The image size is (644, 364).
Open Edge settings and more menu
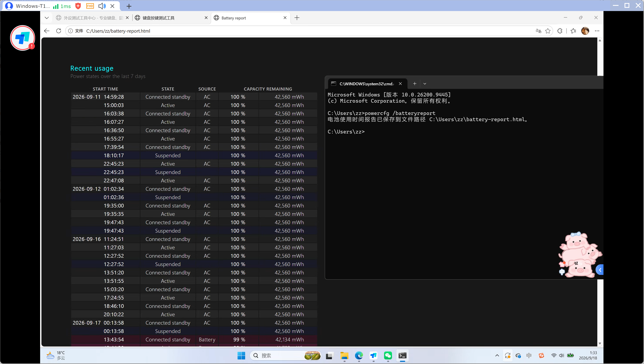[x=597, y=31]
